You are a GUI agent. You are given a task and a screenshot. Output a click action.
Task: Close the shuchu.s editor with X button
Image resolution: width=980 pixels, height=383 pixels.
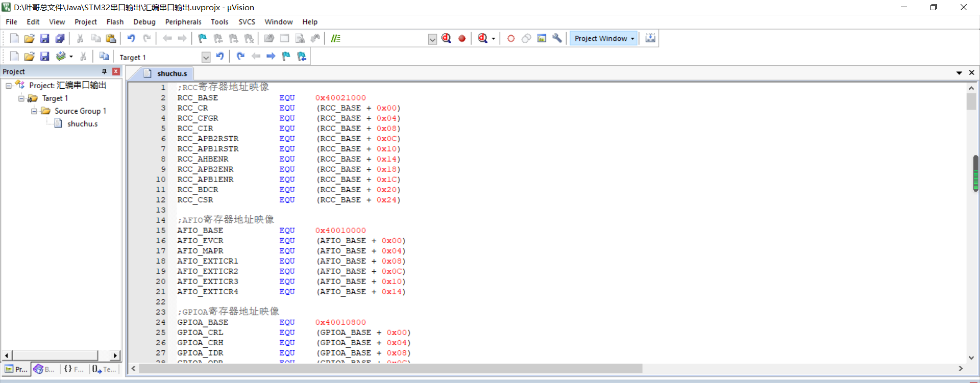pos(972,73)
